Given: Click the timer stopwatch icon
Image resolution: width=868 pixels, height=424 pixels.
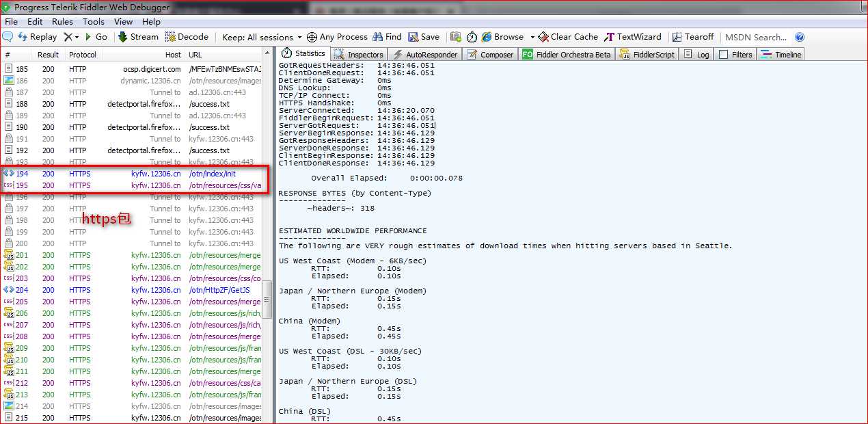Looking at the screenshot, I should [472, 37].
